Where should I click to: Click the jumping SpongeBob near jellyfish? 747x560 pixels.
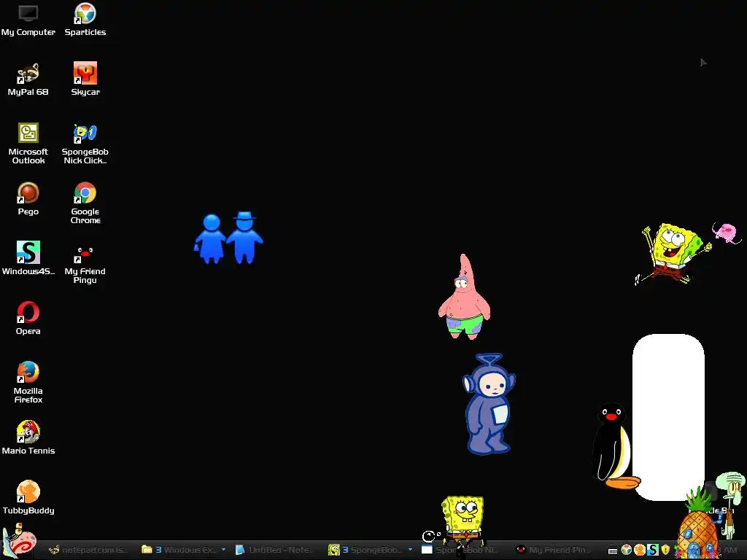(673, 253)
